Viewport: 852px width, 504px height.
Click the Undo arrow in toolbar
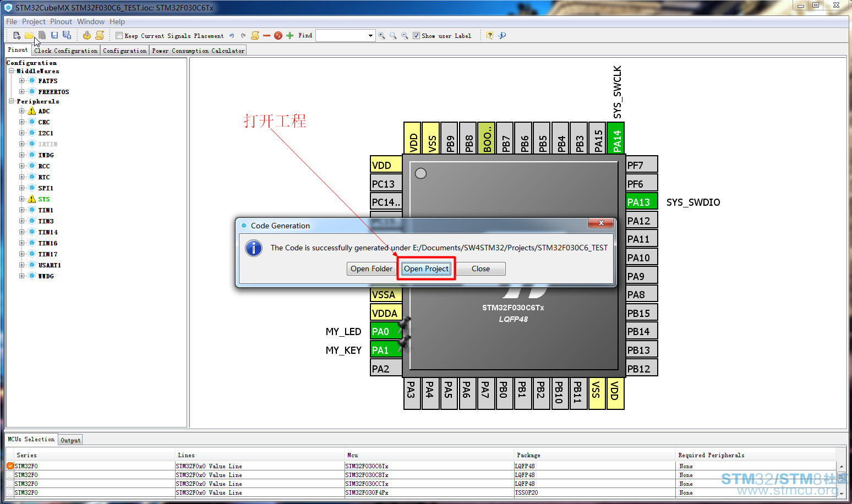click(x=232, y=36)
